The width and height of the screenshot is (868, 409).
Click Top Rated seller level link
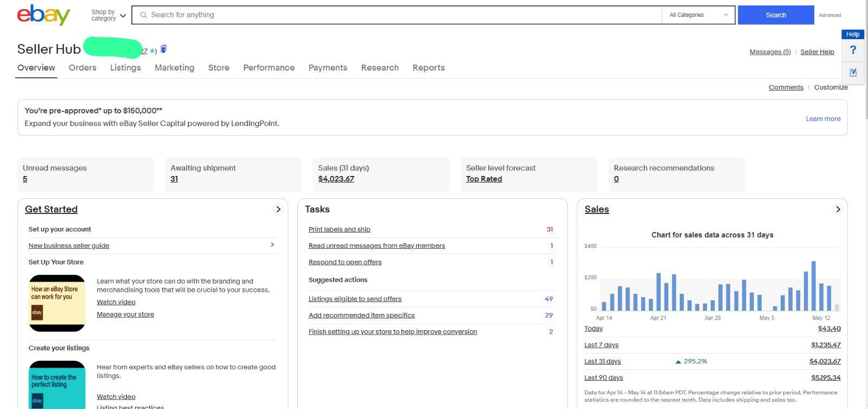[x=484, y=179]
